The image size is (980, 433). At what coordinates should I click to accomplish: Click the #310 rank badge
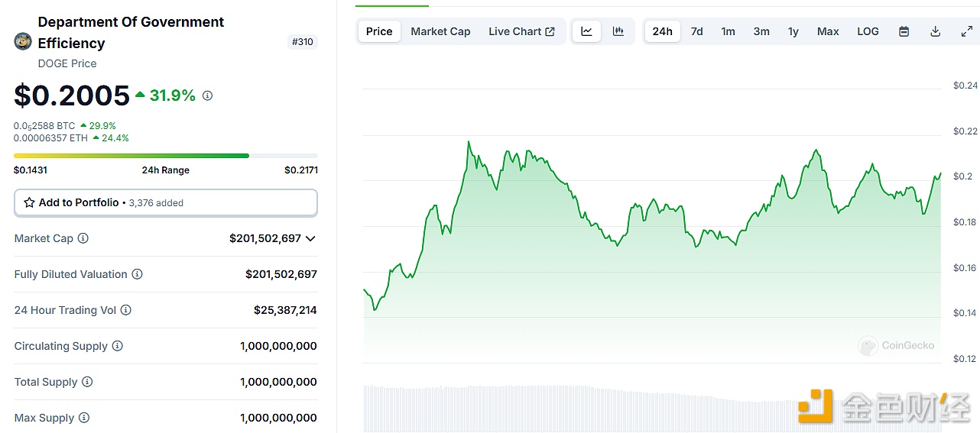(303, 42)
